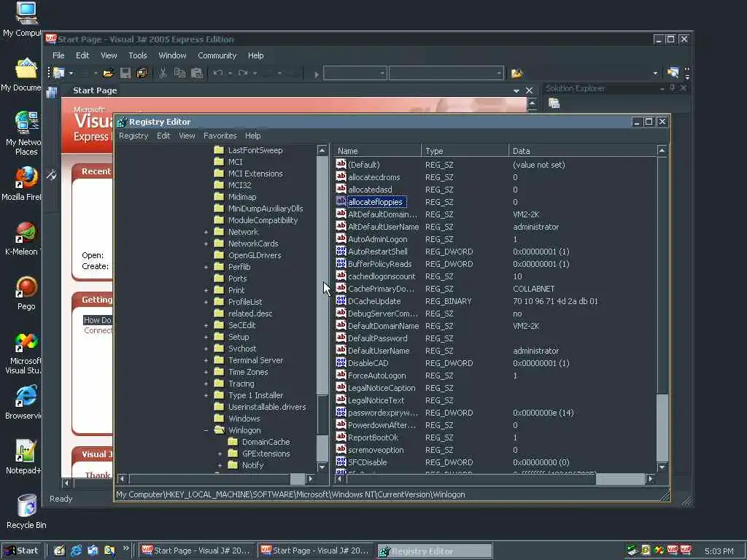Click the system tray clock
This screenshot has height=560, width=747.
pos(719,551)
